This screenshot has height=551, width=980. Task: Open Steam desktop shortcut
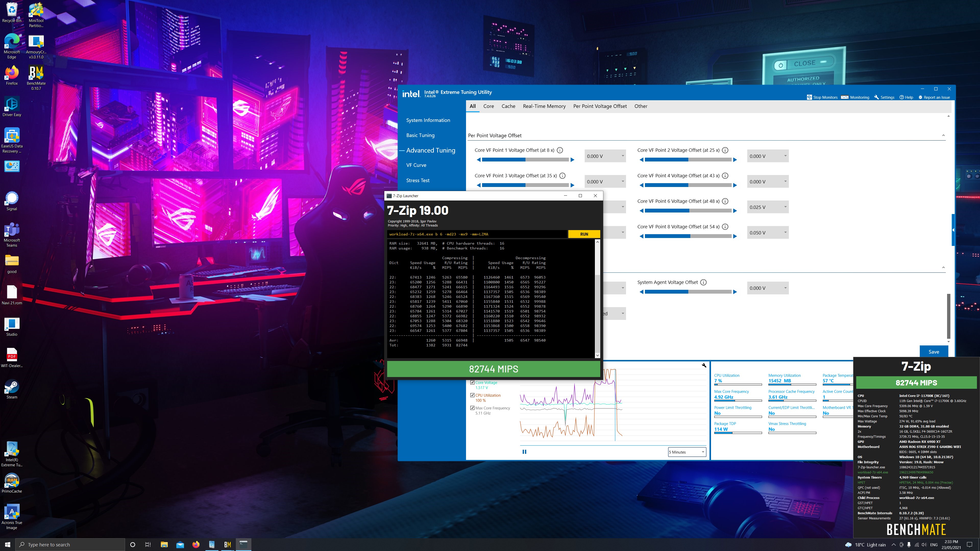coord(12,389)
